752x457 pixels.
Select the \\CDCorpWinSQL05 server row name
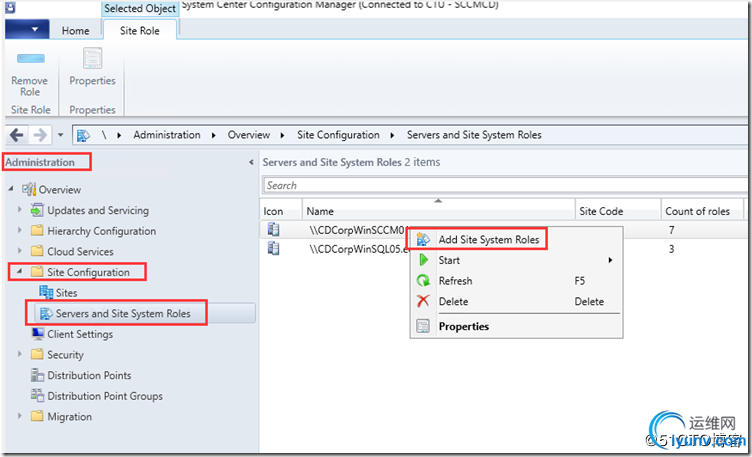click(x=358, y=249)
